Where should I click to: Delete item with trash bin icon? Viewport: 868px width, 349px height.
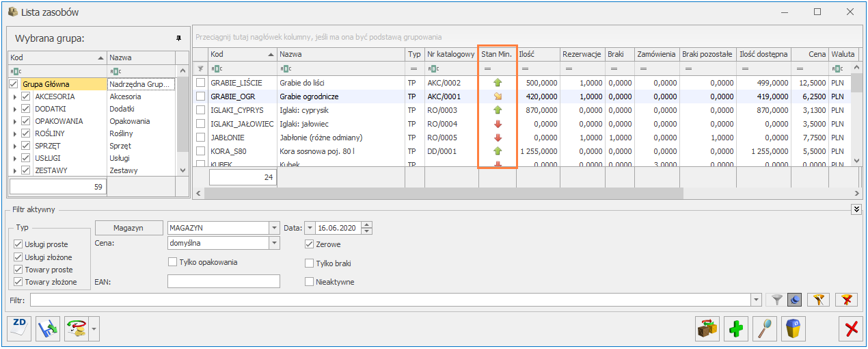(793, 329)
